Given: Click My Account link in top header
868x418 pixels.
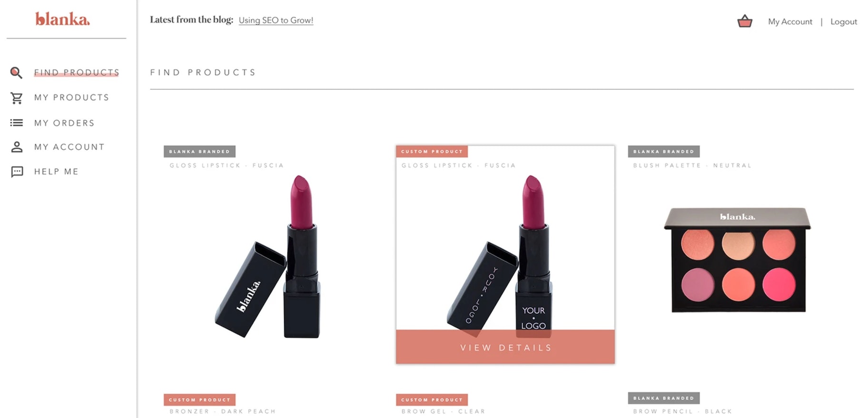Looking at the screenshot, I should tap(790, 21).
